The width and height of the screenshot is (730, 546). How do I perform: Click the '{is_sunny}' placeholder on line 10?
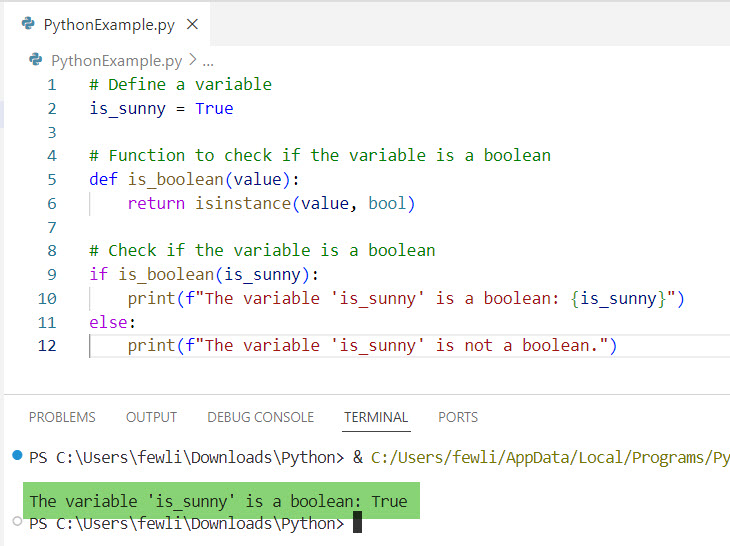click(619, 299)
